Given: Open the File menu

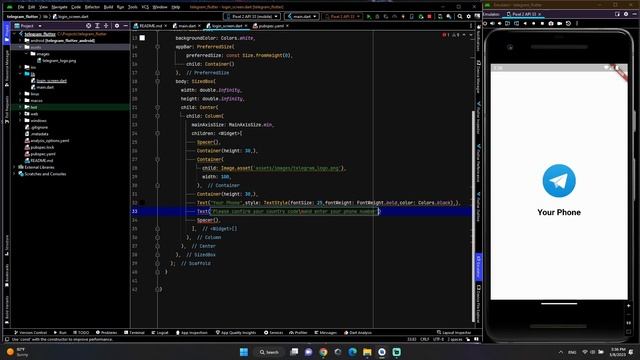Looking at the screenshot, I should click(x=21, y=7).
